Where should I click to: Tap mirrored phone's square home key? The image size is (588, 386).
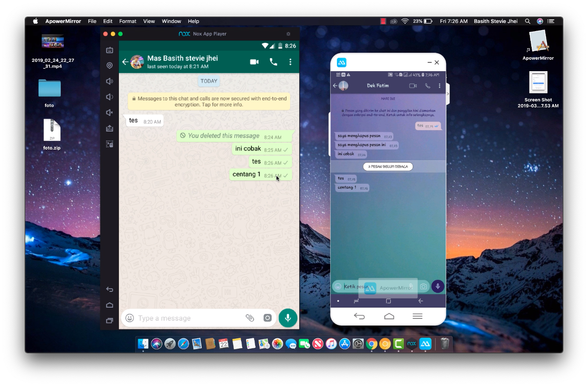pyautogui.click(x=388, y=301)
